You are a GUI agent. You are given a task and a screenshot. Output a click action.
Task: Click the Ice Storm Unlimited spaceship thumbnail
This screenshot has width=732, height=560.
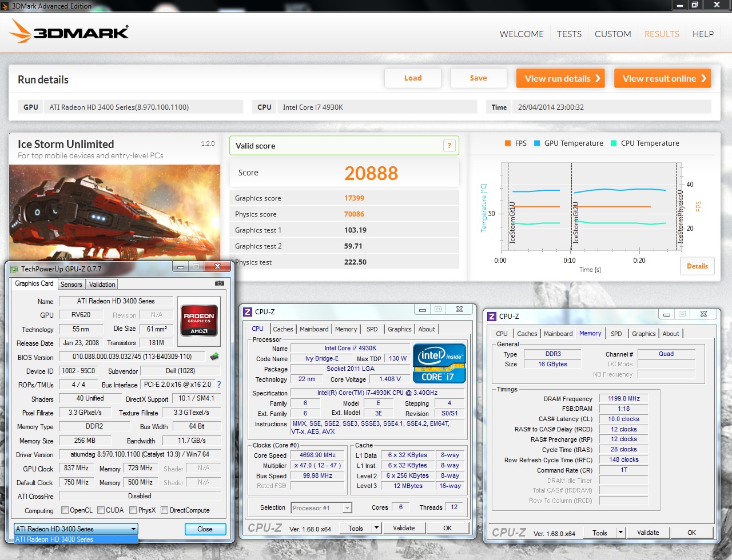click(114, 213)
